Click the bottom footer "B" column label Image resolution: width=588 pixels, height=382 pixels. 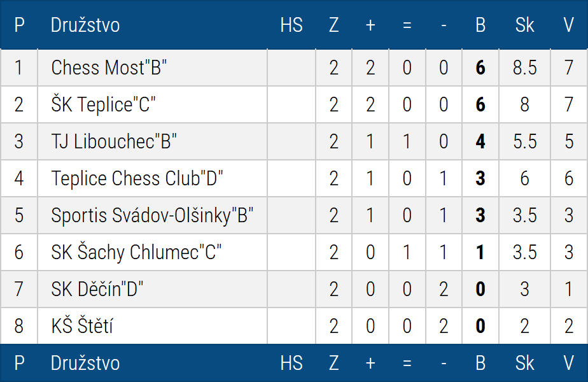[x=480, y=363]
